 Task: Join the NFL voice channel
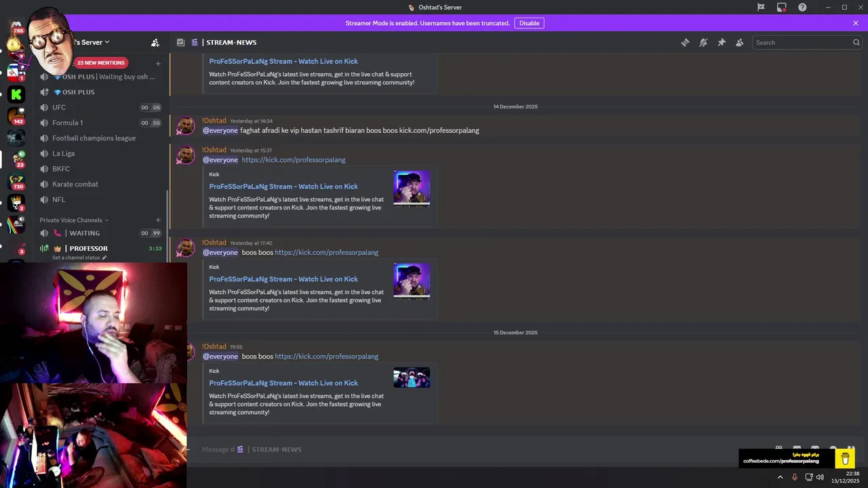tap(102, 199)
